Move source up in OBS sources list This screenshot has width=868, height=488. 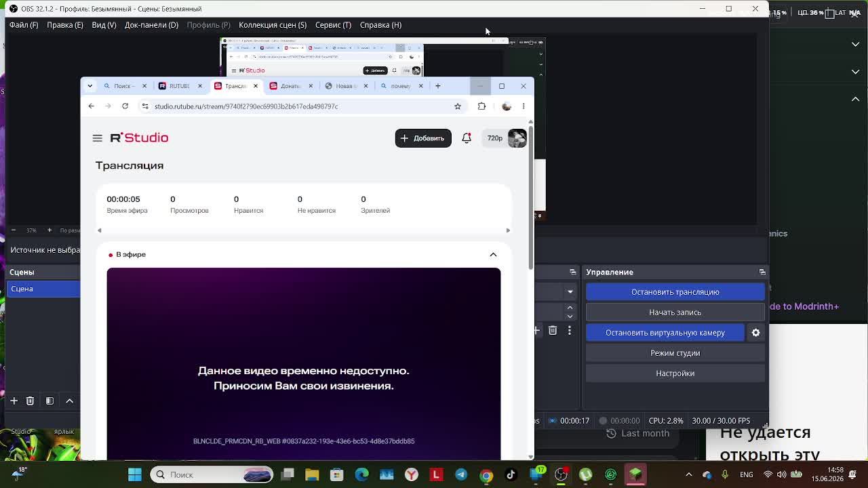(x=570, y=307)
